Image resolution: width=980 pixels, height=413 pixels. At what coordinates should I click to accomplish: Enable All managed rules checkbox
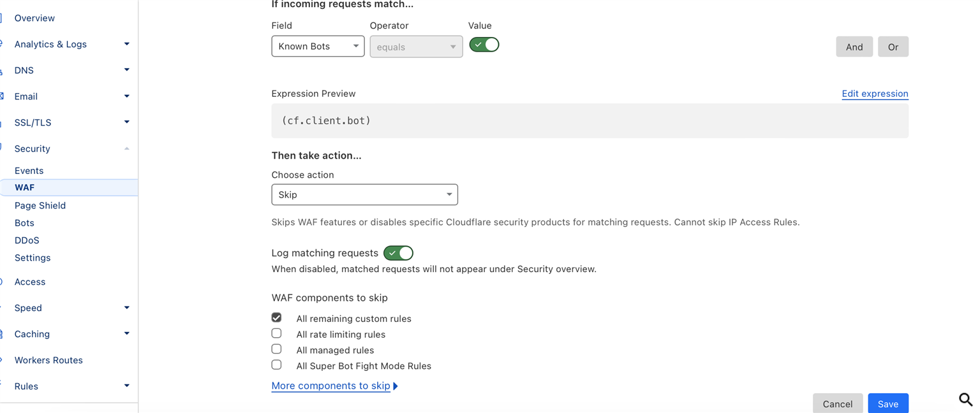[276, 349]
